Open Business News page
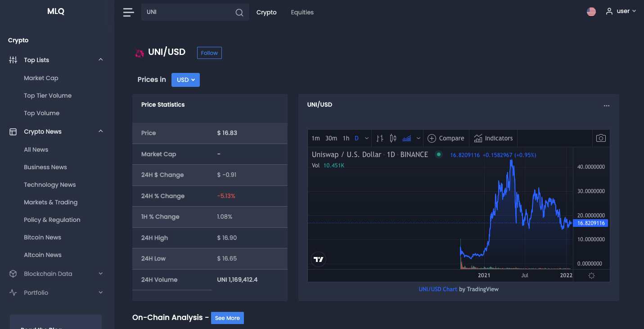644x329 pixels. 45,167
